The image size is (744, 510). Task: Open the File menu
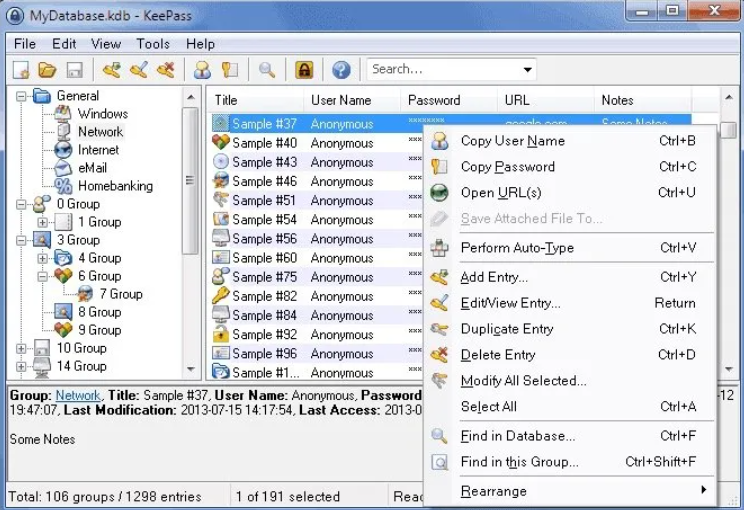25,44
